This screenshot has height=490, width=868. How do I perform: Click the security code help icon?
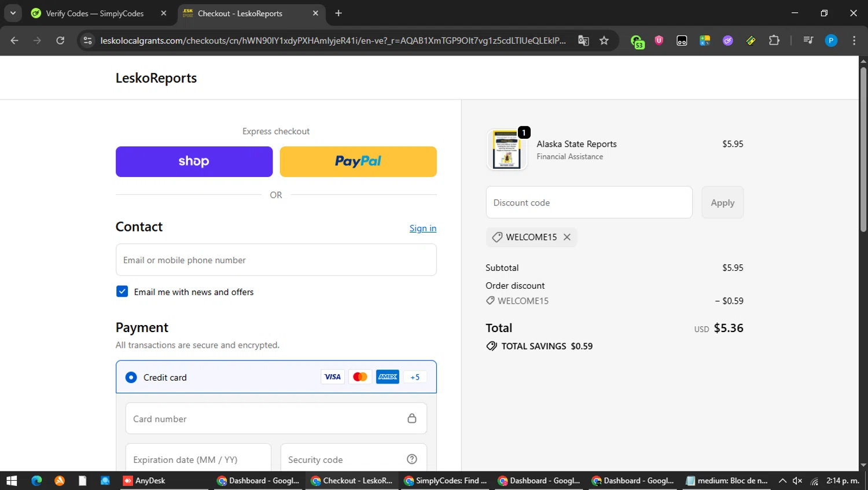412,459
